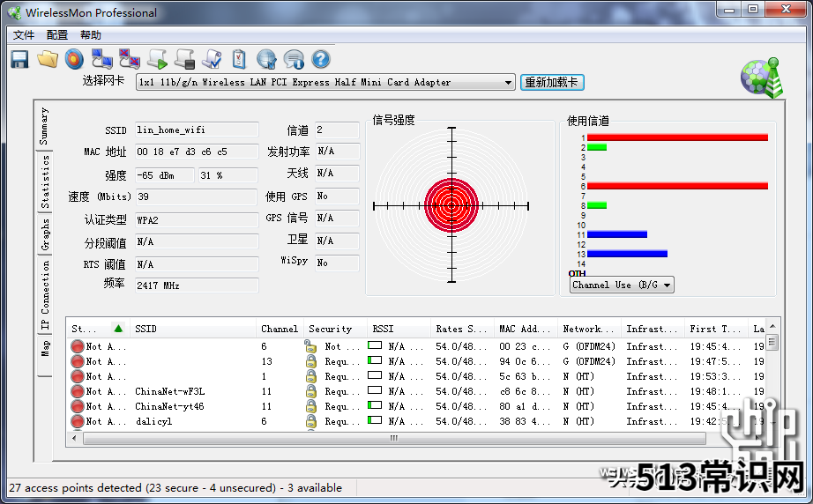Sort the list by SSID column header
This screenshot has width=813, height=504.
[x=192, y=329]
